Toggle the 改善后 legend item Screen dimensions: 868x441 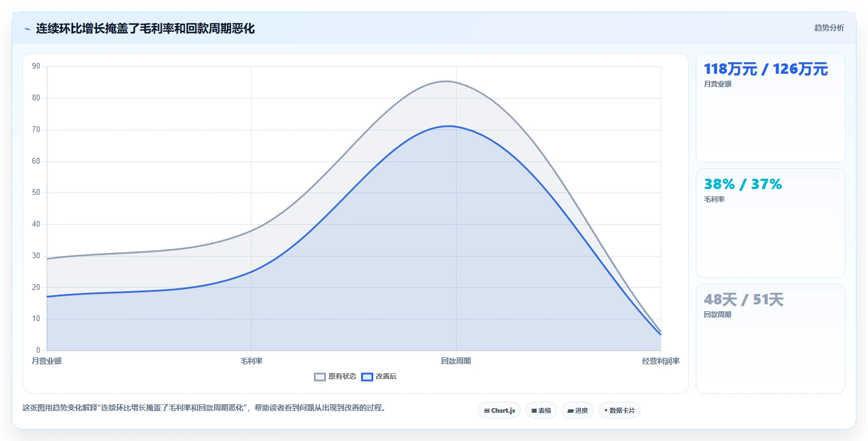click(378, 376)
